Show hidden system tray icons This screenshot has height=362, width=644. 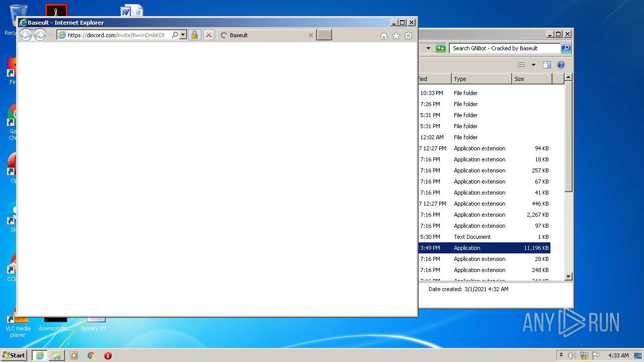pyautogui.click(x=561, y=355)
